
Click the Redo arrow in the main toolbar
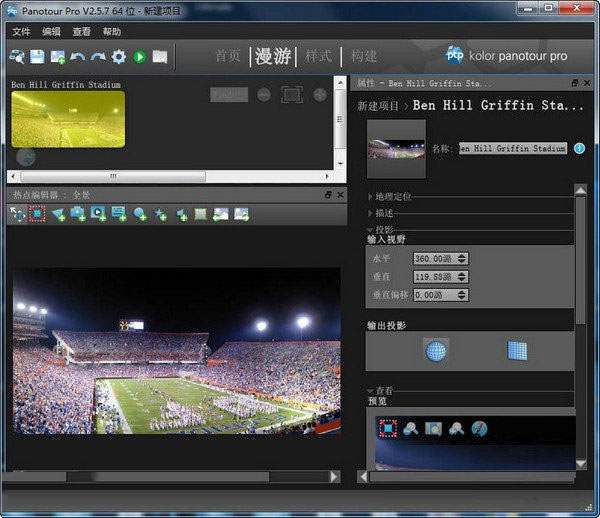click(x=98, y=57)
